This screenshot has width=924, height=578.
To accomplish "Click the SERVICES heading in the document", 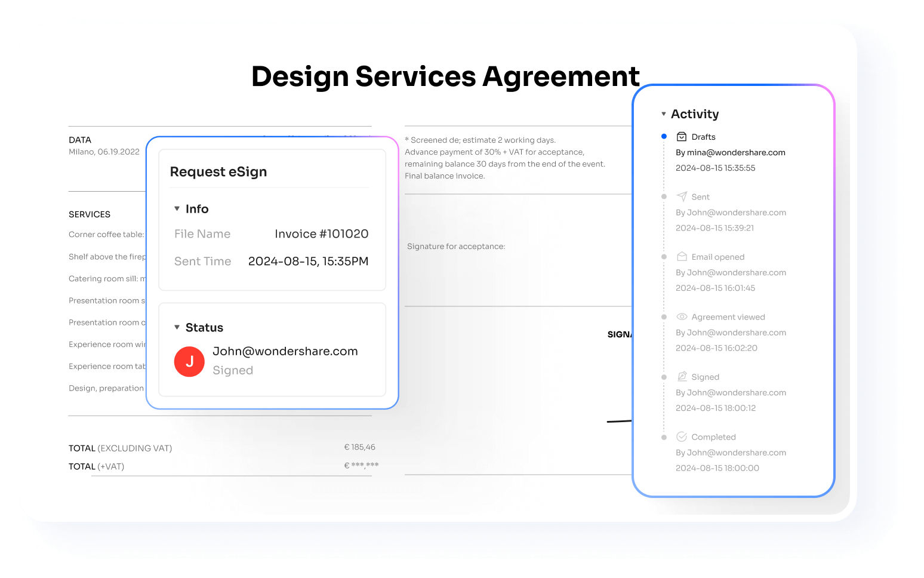I will coord(90,214).
